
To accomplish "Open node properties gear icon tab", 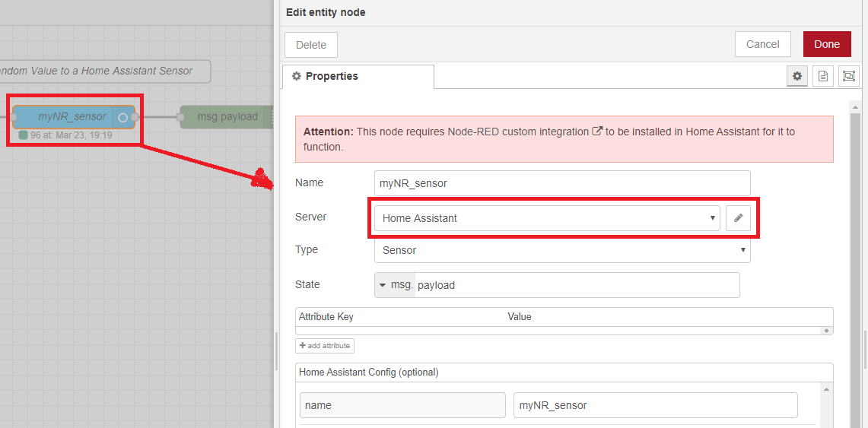I will pyautogui.click(x=796, y=76).
